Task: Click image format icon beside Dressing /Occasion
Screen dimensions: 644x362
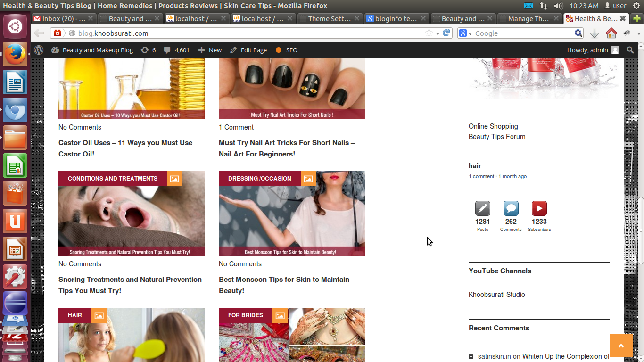Action: (x=308, y=179)
